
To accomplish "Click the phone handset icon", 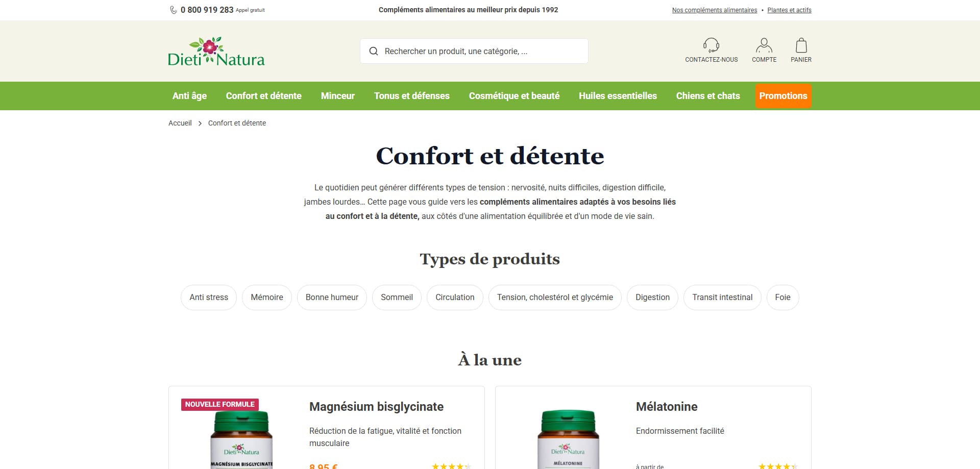I will click(x=174, y=10).
